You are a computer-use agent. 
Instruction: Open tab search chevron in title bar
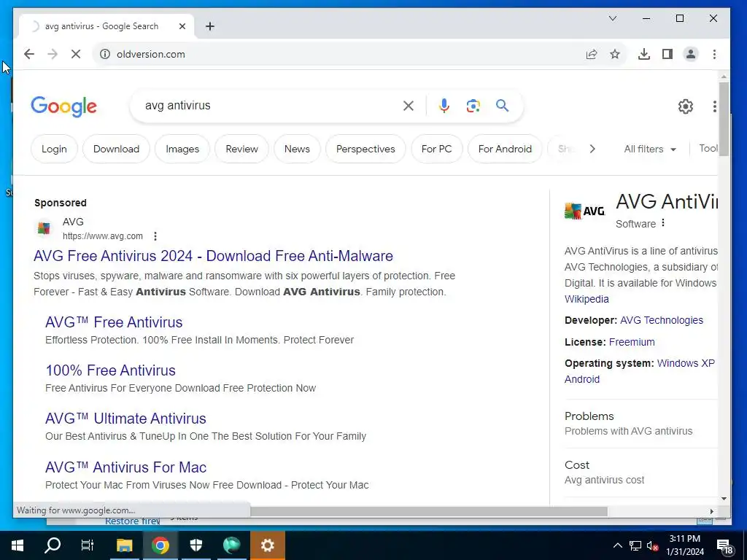pyautogui.click(x=613, y=18)
